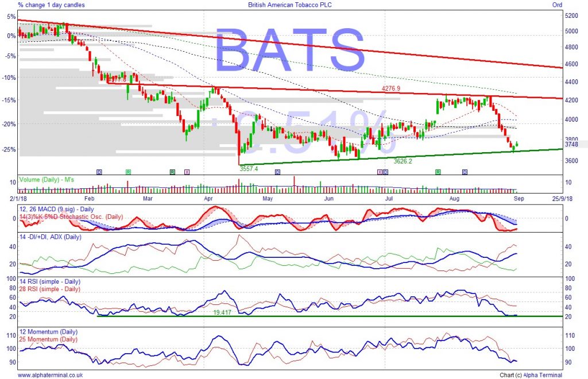Click the 19.417 RSI support level value
This screenshot has width=588, height=379.
pos(222,312)
